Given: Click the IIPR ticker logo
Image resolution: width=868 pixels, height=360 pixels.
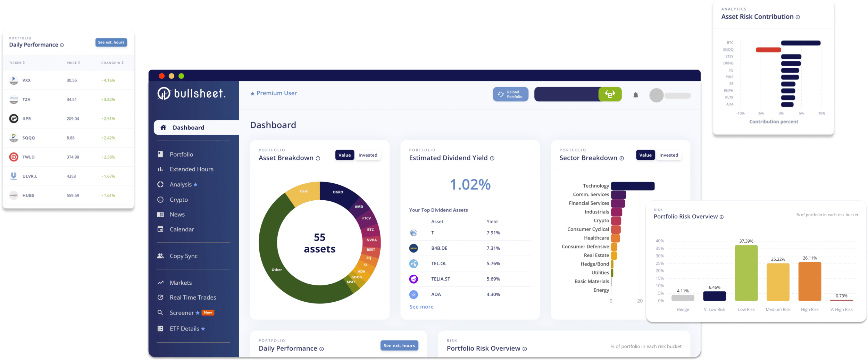Looking at the screenshot, I should 14,118.
